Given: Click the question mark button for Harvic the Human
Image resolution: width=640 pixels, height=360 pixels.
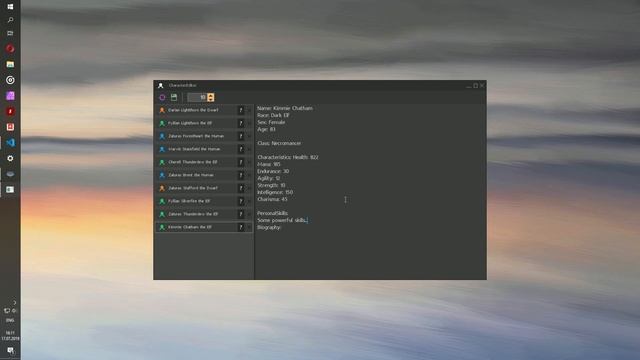Looking at the screenshot, I should (x=241, y=149).
